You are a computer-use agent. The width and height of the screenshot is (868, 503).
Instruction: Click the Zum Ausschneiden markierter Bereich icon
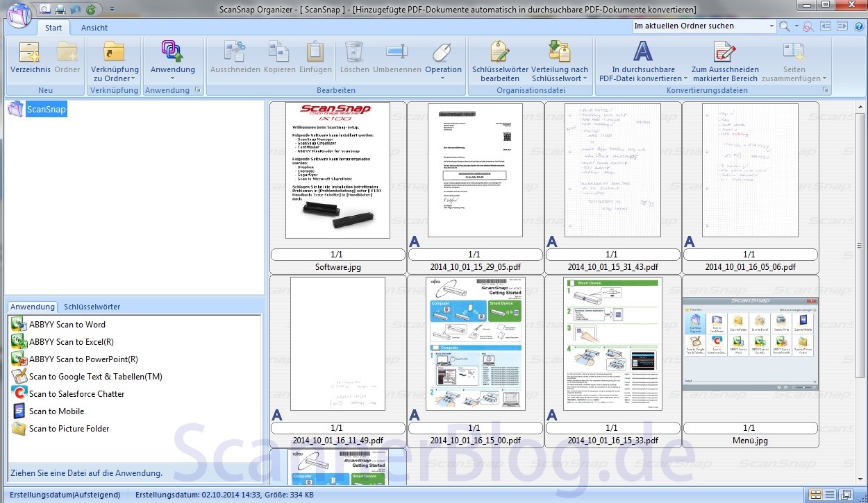pos(724,52)
